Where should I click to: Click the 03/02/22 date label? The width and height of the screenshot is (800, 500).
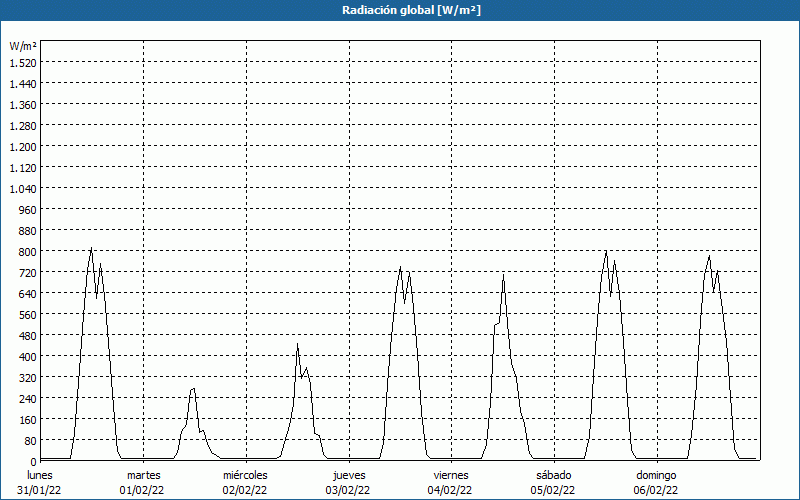point(348,490)
